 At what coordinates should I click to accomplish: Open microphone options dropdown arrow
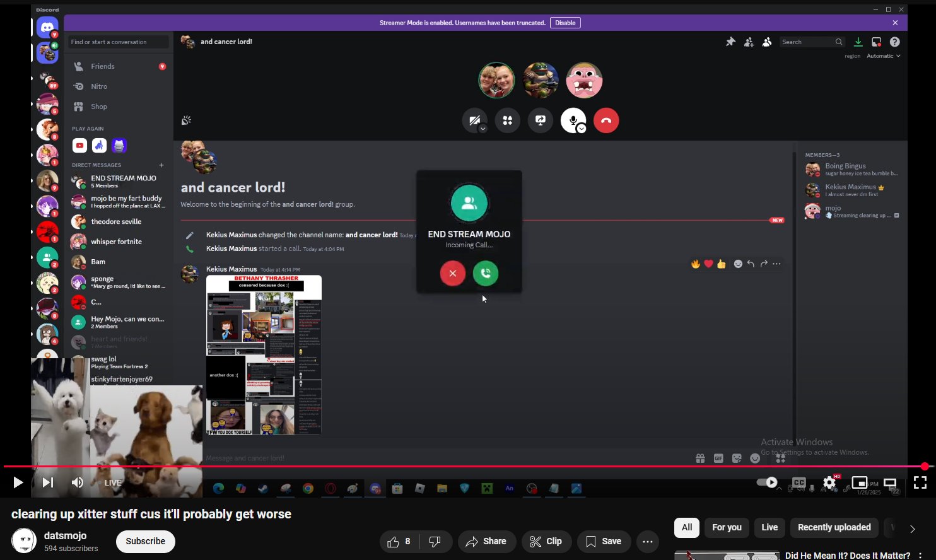(582, 129)
